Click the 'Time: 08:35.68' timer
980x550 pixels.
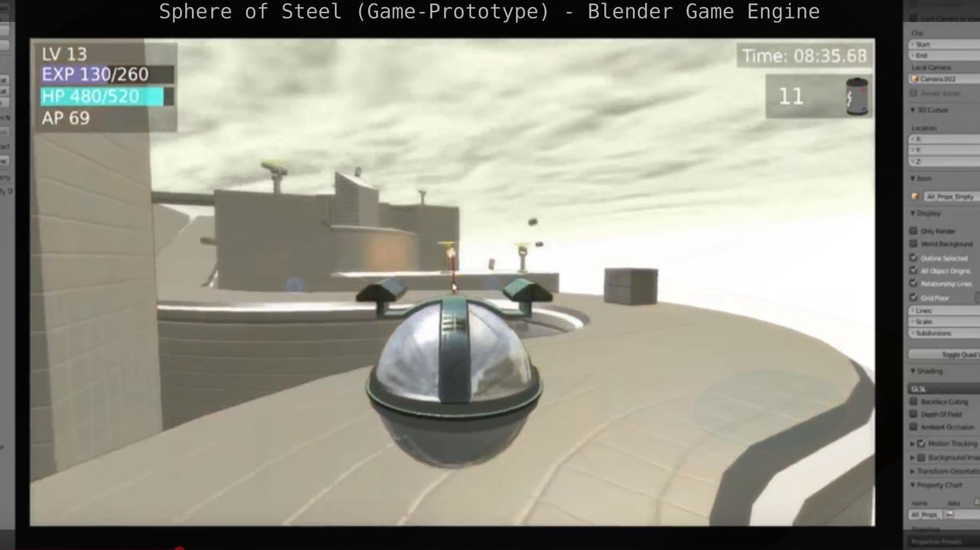pyautogui.click(x=804, y=56)
